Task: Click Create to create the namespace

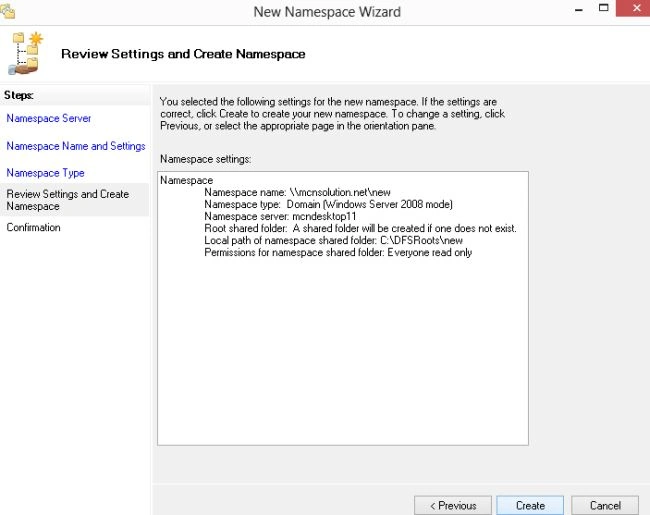Action: tap(530, 505)
